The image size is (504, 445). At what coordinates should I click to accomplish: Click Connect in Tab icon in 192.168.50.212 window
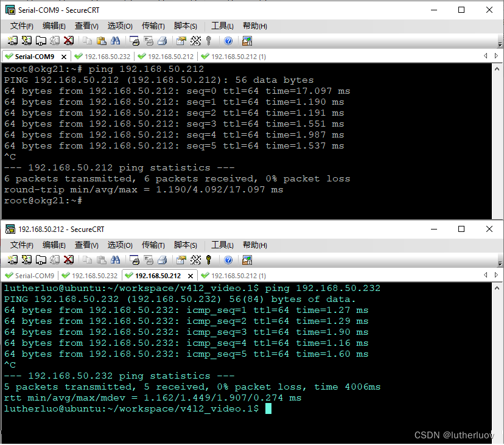41,260
